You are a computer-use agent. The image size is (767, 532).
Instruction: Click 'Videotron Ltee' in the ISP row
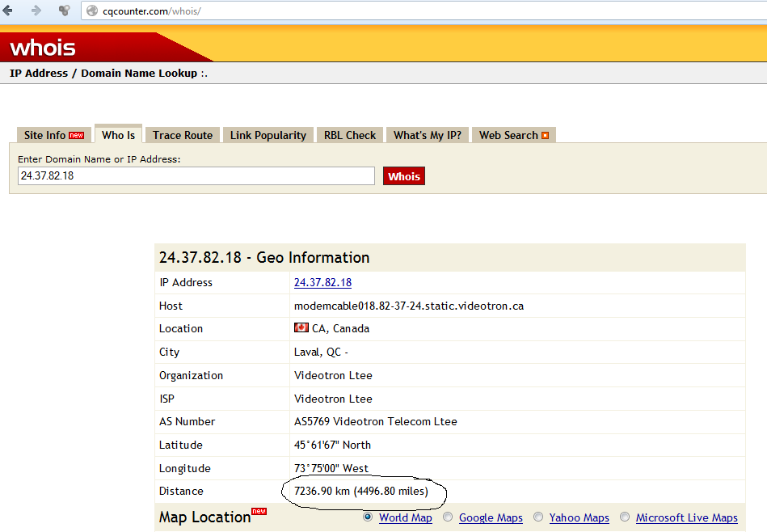(333, 399)
